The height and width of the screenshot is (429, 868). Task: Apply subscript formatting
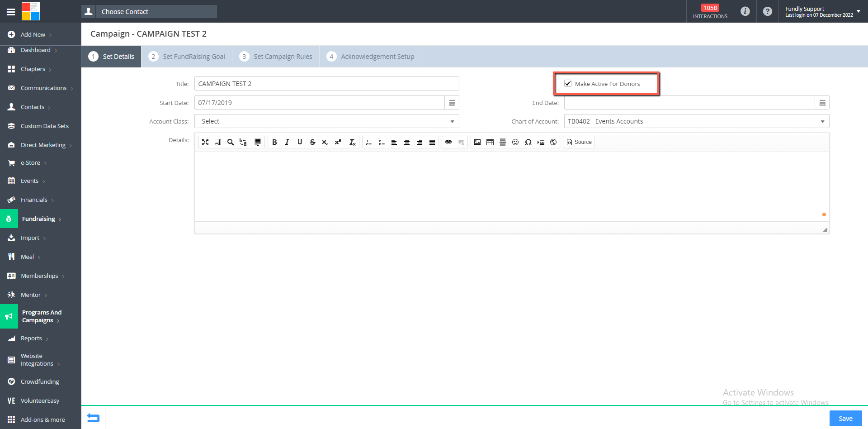pyautogui.click(x=325, y=142)
